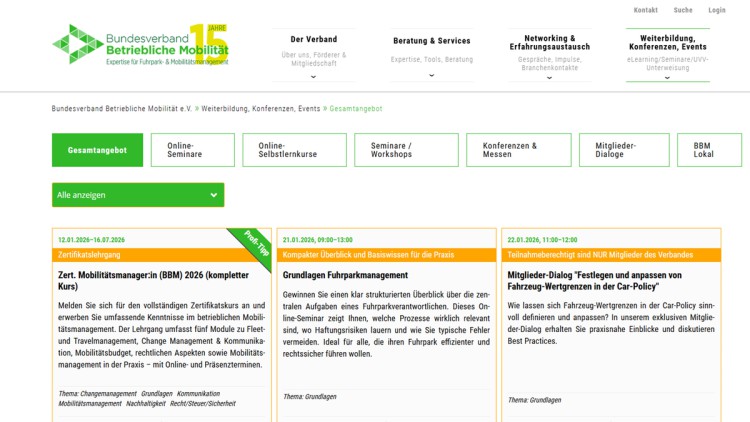Select the Gesamtangebot filter tab

97,150
